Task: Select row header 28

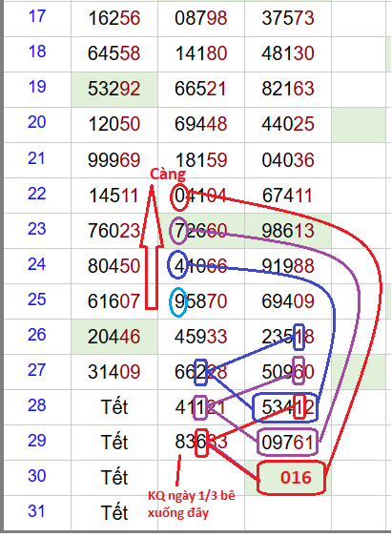Action: (37, 407)
